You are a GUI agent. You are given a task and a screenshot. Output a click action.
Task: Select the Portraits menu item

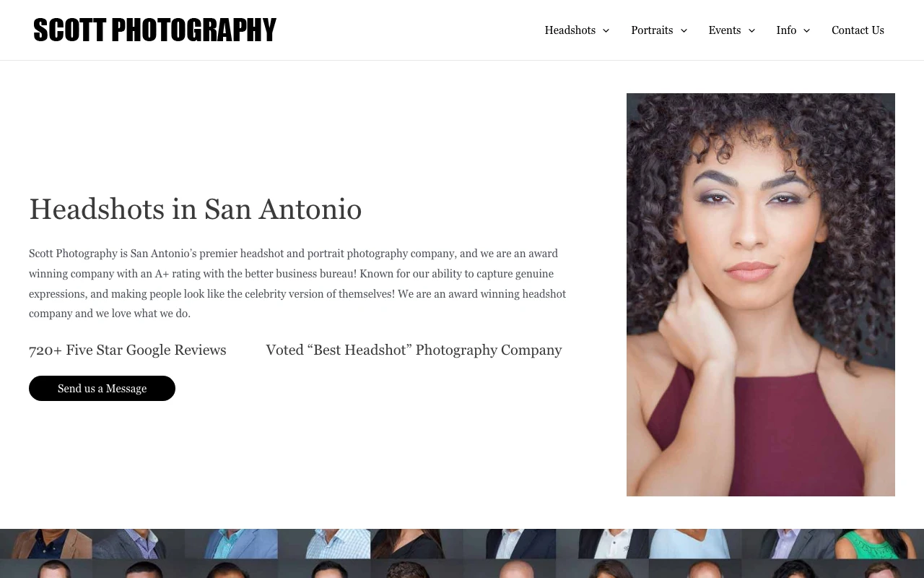point(652,30)
